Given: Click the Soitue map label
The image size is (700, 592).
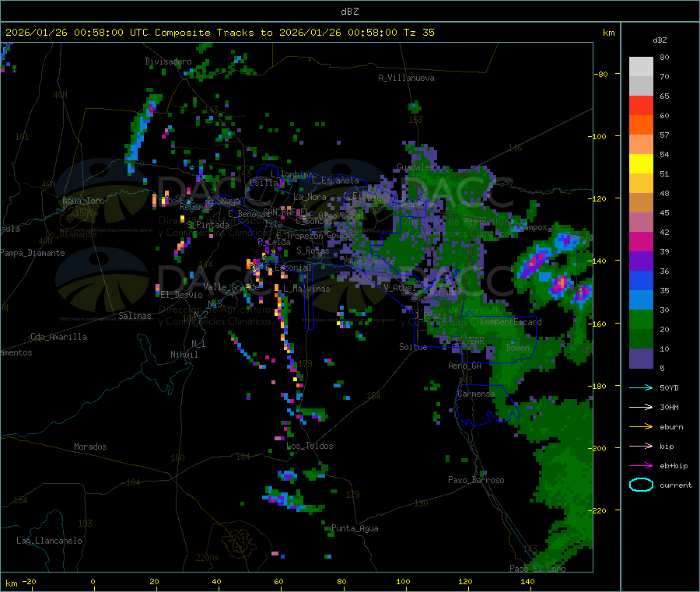Looking at the screenshot, I should point(413,347).
